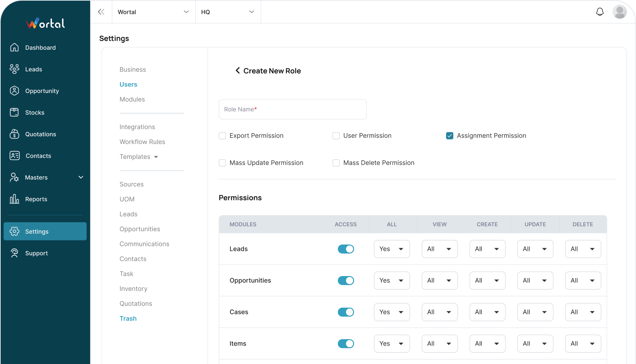Open Workflow Rules settings section

(x=142, y=142)
